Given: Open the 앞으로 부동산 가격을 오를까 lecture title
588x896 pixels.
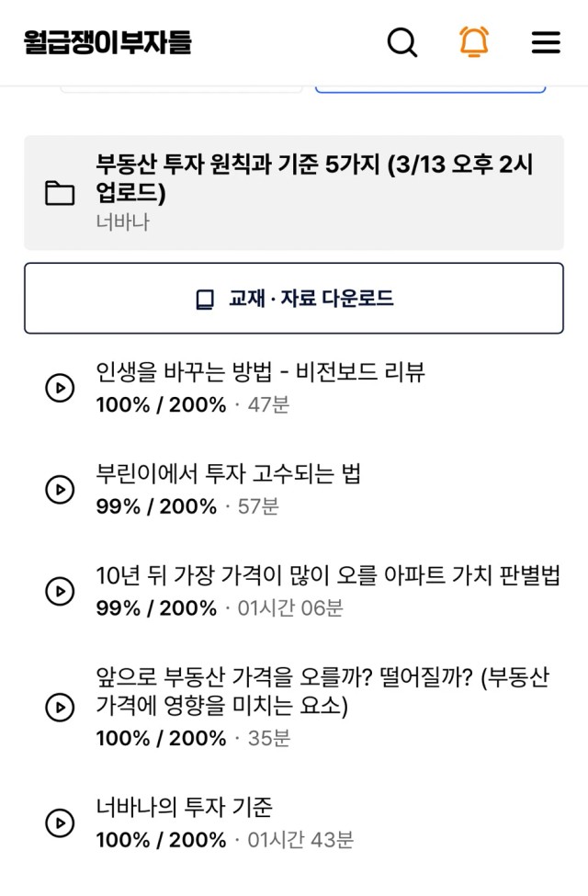Looking at the screenshot, I should click(x=322, y=691).
